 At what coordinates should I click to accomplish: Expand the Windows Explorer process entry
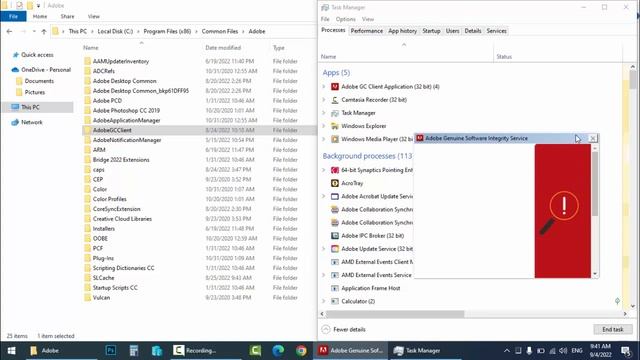324,126
